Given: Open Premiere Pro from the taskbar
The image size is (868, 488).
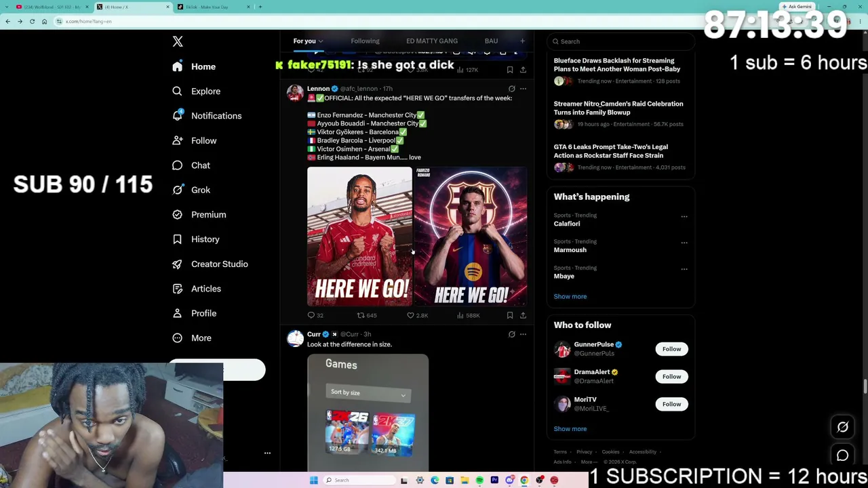Looking at the screenshot, I should [x=494, y=481].
